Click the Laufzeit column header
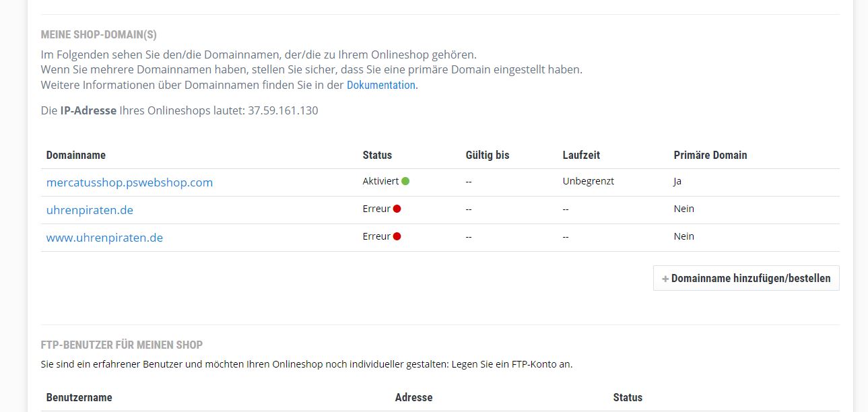The height and width of the screenshot is (412, 868). coord(581,155)
